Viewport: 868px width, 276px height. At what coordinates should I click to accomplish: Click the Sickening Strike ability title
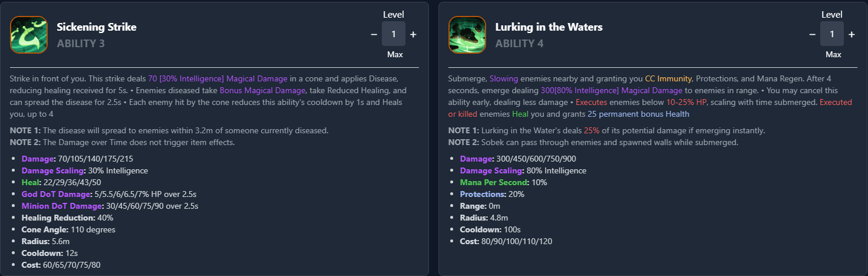pos(97,27)
